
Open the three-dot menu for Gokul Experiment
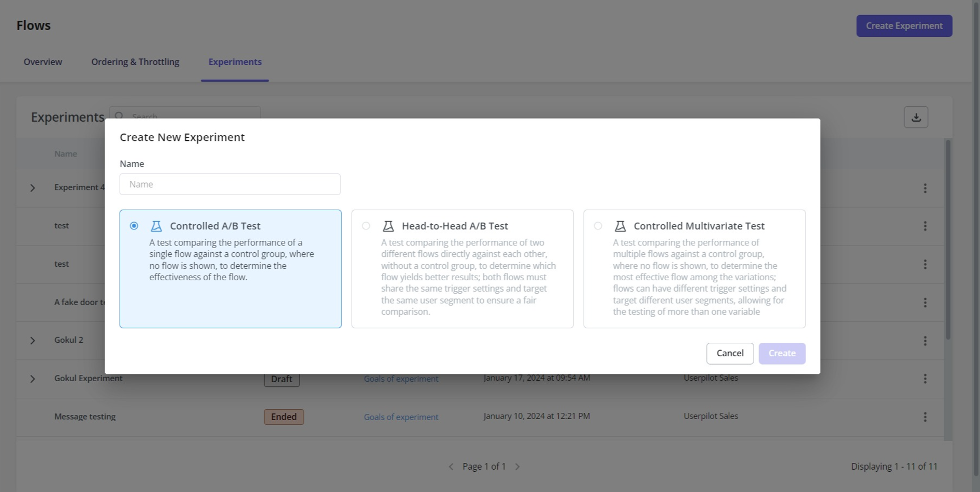click(x=925, y=379)
